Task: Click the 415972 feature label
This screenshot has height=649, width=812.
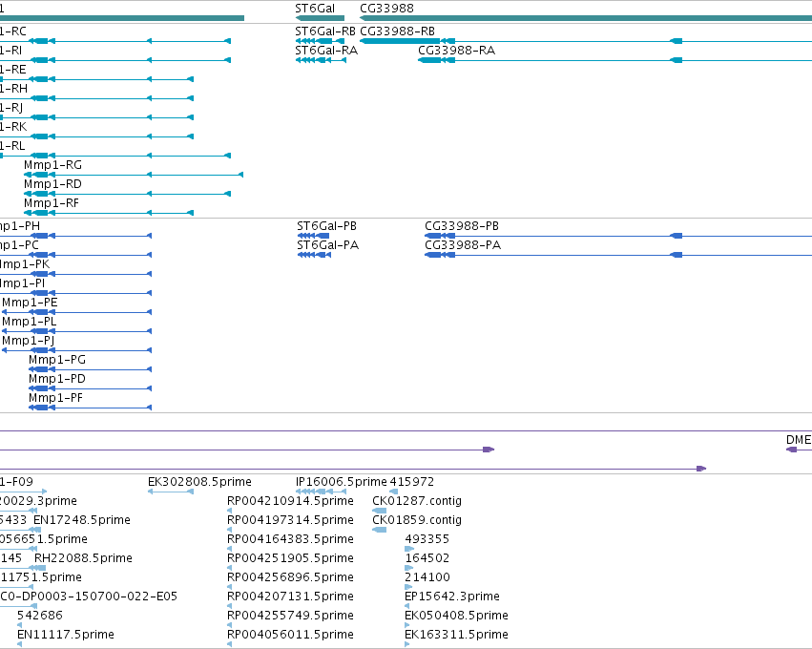Action: [x=411, y=482]
